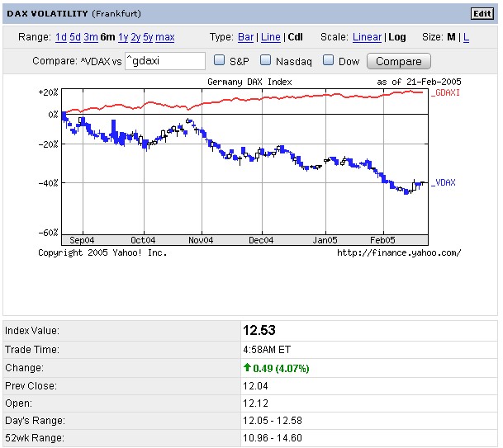Click the Compare button
This screenshot has width=503, height=448.
(399, 61)
